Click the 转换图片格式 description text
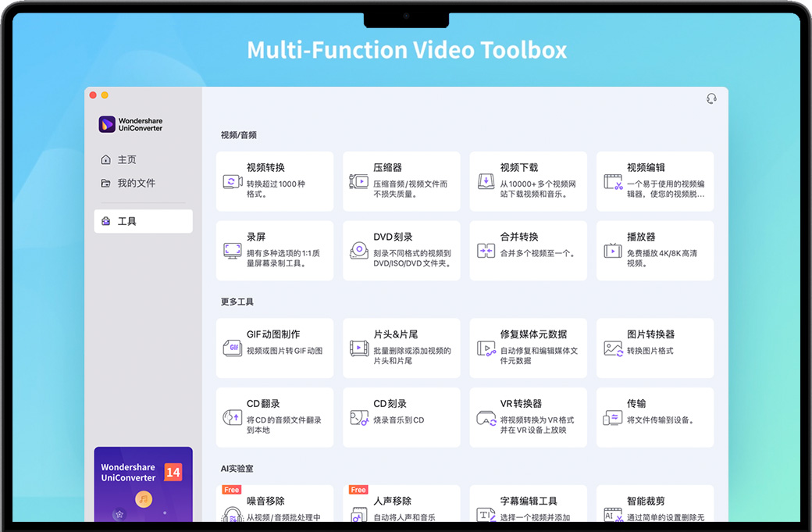The width and height of the screenshot is (812, 532). pyautogui.click(x=650, y=351)
